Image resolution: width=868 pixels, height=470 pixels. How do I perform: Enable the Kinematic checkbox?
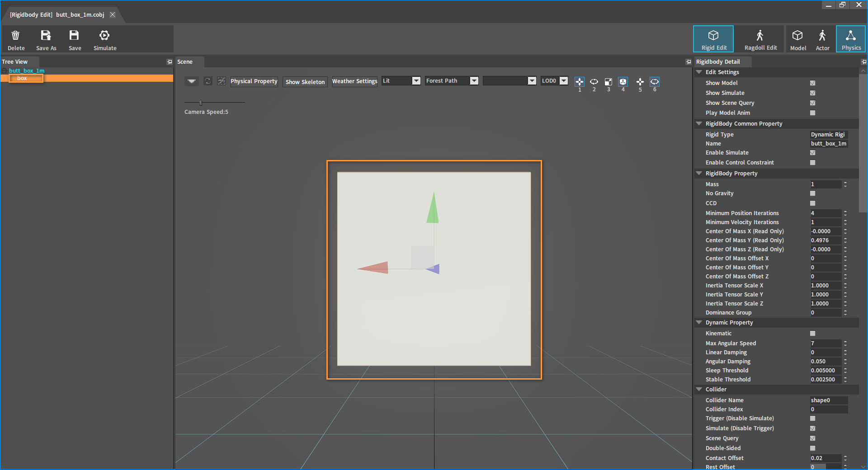tap(812, 334)
